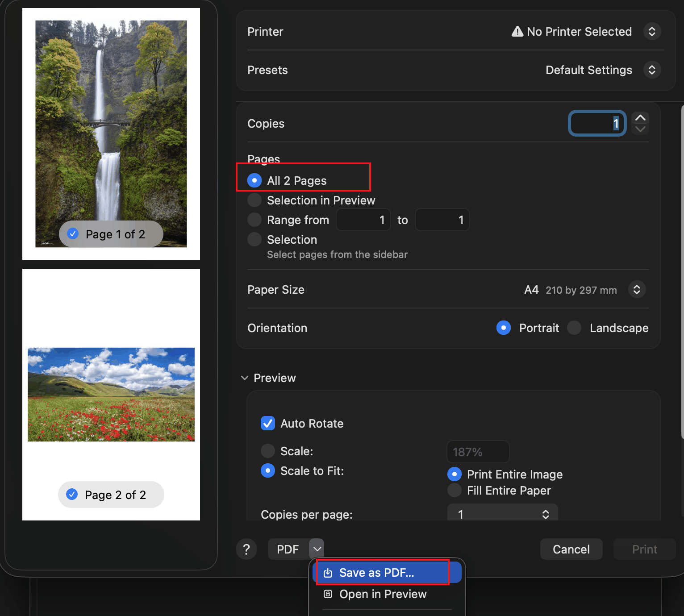Select Fill Entire Paper radio button
This screenshot has height=616, width=684.
point(455,491)
